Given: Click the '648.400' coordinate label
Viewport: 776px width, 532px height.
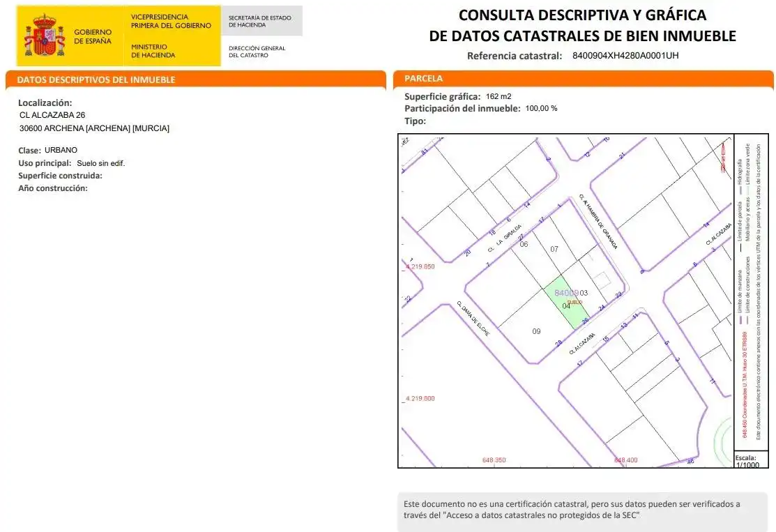Looking at the screenshot, I should click(626, 460).
